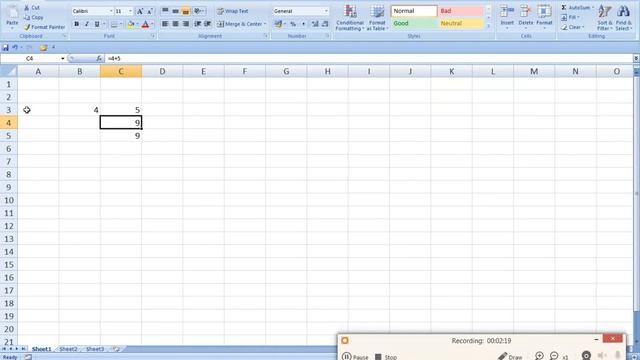Open Find & Select

(x=623, y=18)
